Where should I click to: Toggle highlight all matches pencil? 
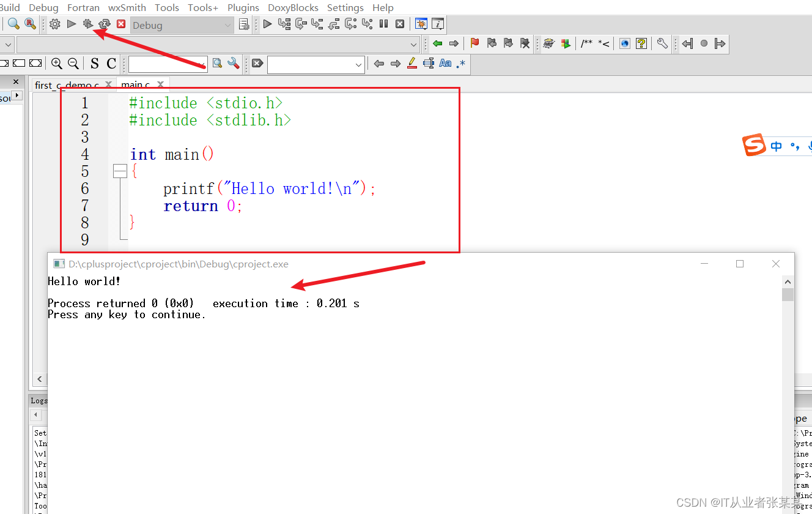tap(412, 63)
